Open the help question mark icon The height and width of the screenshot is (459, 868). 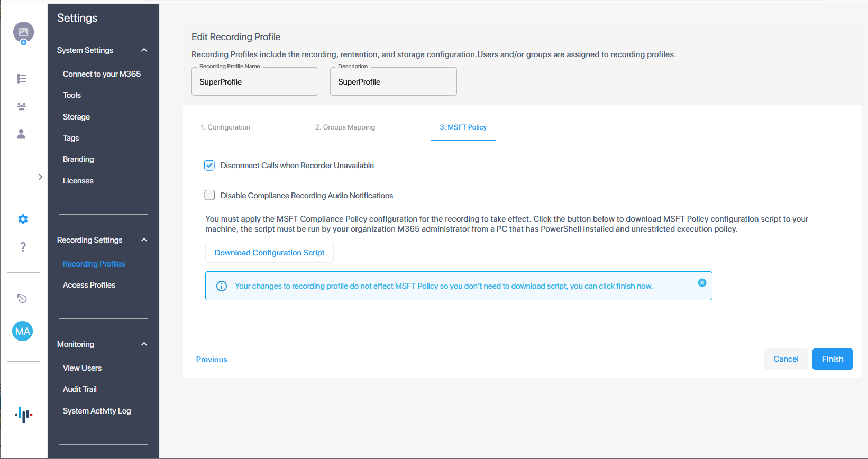[x=23, y=247]
